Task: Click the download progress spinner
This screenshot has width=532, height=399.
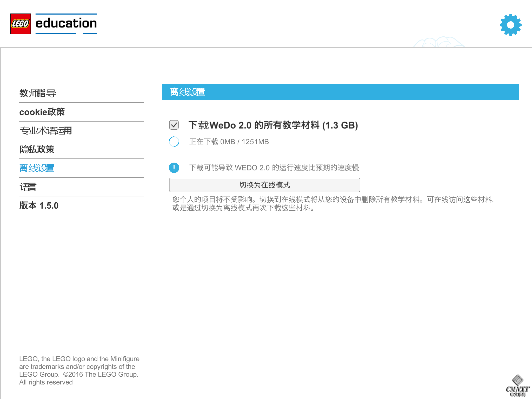Action: click(x=174, y=142)
